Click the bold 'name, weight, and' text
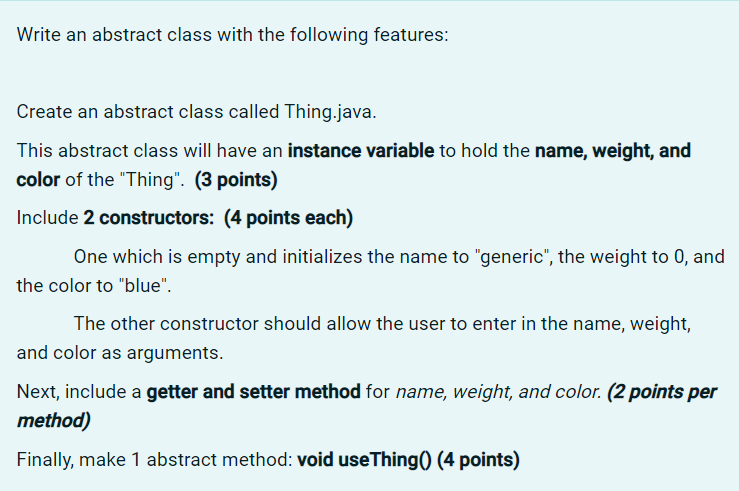Viewport: 739px width, 491px height. click(x=613, y=151)
